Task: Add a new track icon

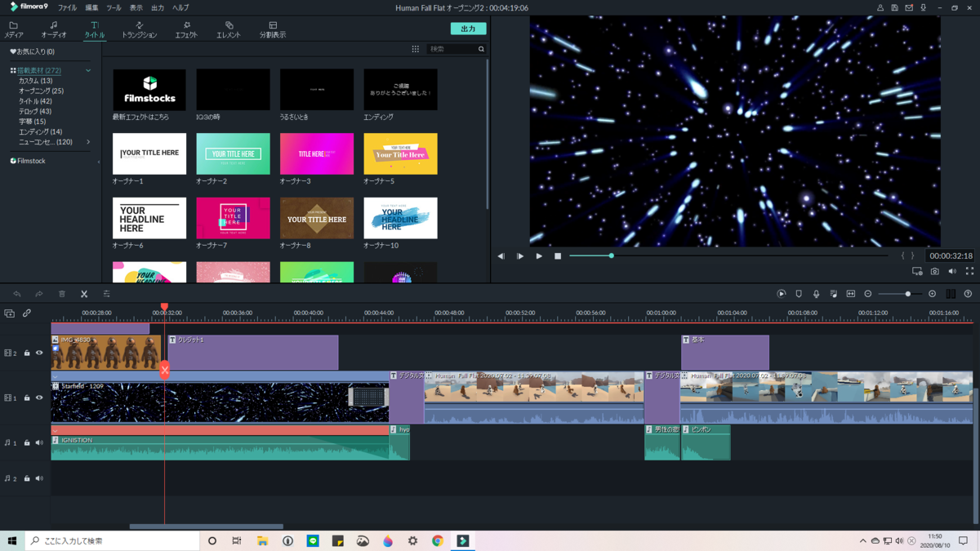Action: point(10,313)
